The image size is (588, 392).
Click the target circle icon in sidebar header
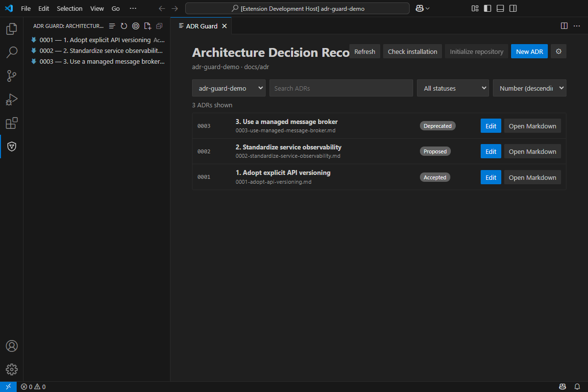coord(136,26)
